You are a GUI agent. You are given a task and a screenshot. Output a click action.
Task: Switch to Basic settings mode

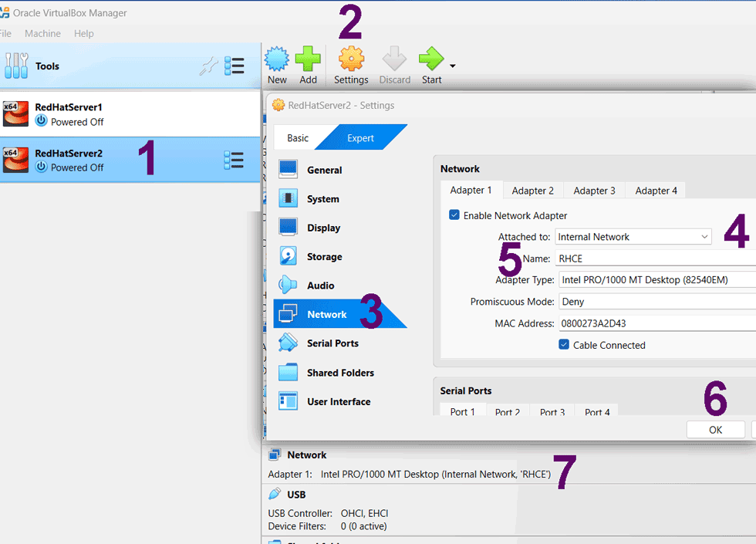(298, 138)
